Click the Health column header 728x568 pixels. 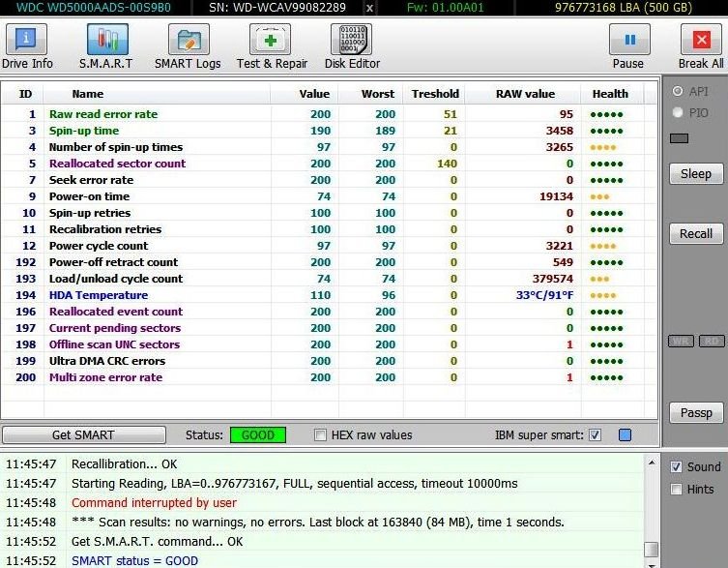(x=612, y=94)
